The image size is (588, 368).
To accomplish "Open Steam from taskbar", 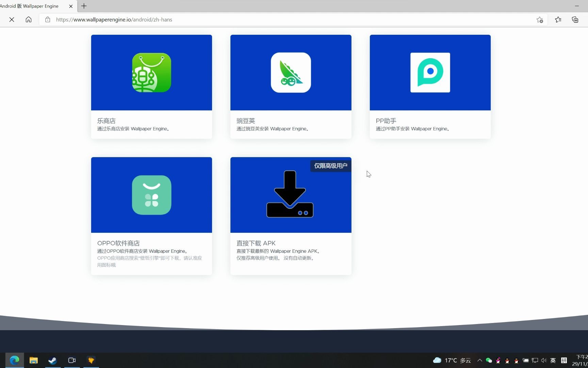I will click(52, 360).
